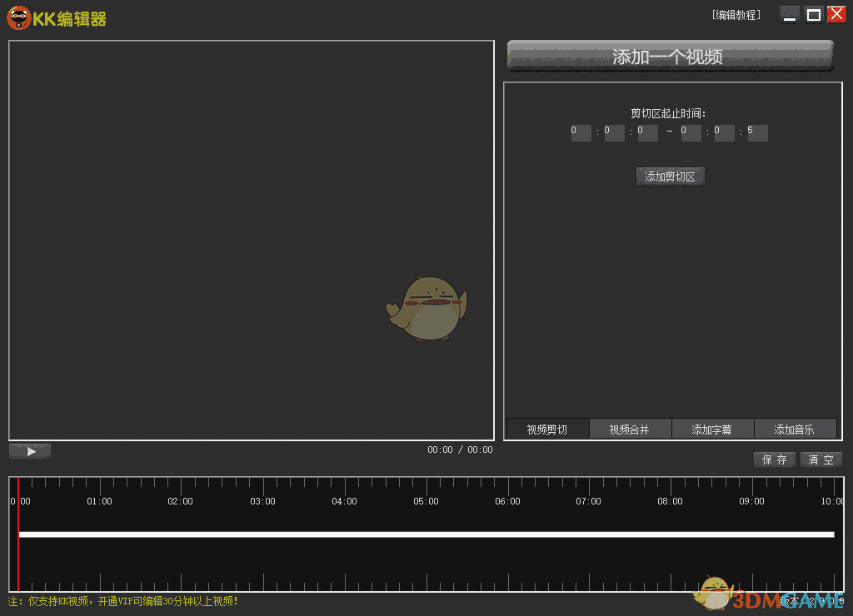Click the 00:00 / 00:00 playback time display
Screen dimensions: 853x616
point(460,450)
